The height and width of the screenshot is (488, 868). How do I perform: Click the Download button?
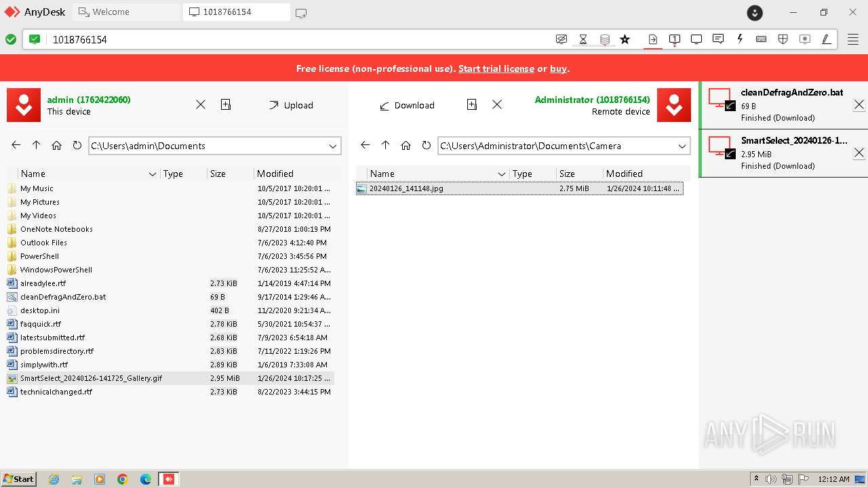[407, 105]
